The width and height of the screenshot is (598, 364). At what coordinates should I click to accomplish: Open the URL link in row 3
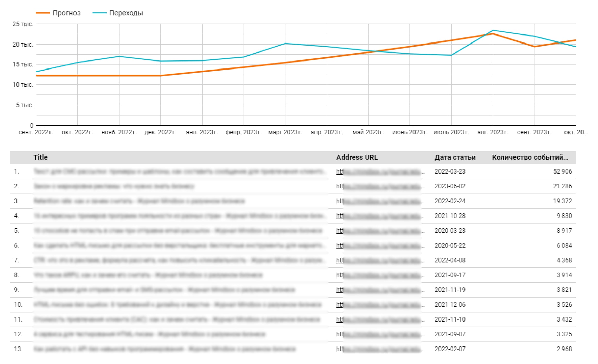pos(380,201)
